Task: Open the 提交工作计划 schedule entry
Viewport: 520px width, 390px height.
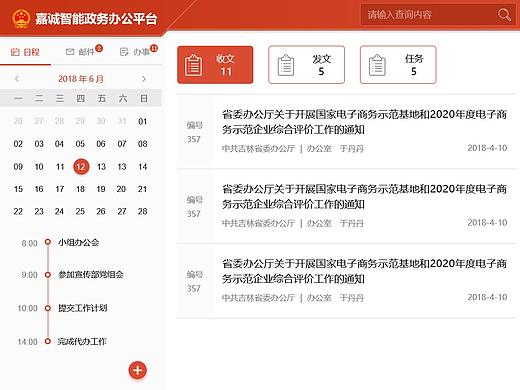Action: pyautogui.click(x=82, y=308)
